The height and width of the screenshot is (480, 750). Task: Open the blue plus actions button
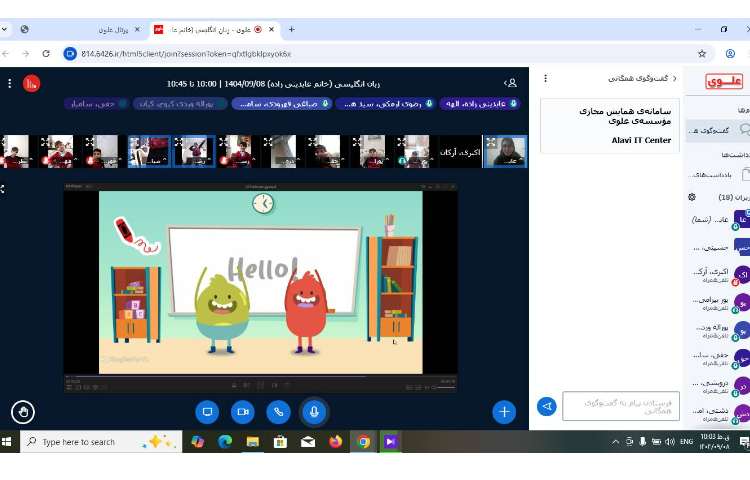point(504,411)
